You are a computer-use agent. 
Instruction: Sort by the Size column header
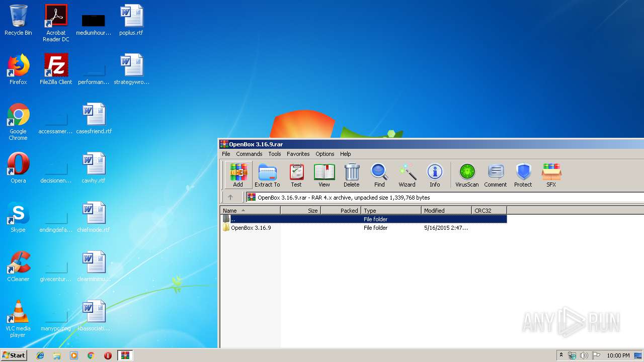tap(301, 211)
